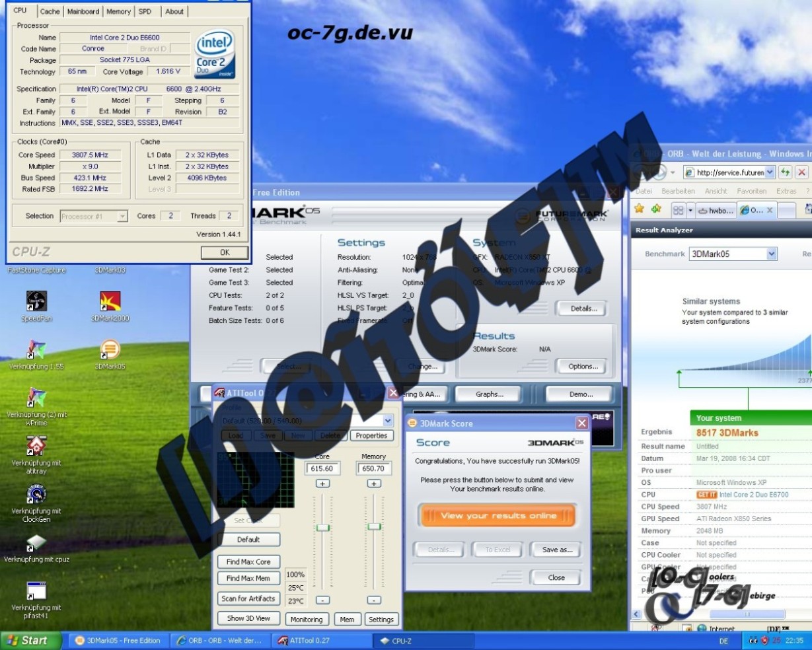Open the Benchmark 3DMark05 dropdown
The width and height of the screenshot is (812, 650).
(x=772, y=254)
